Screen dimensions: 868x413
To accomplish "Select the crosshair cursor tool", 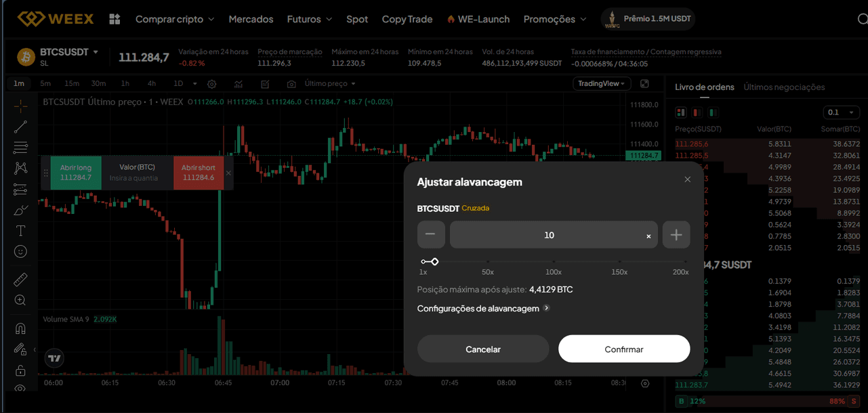I will coord(20,106).
